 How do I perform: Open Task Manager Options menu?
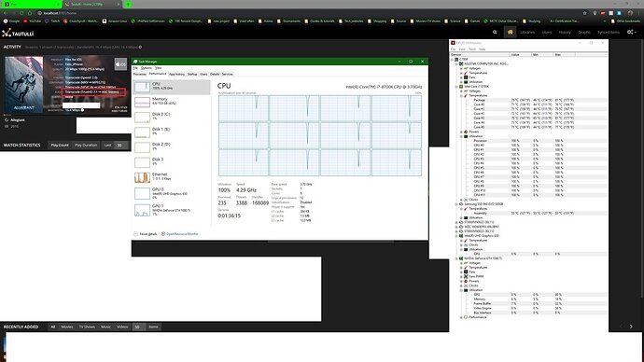tap(147, 68)
